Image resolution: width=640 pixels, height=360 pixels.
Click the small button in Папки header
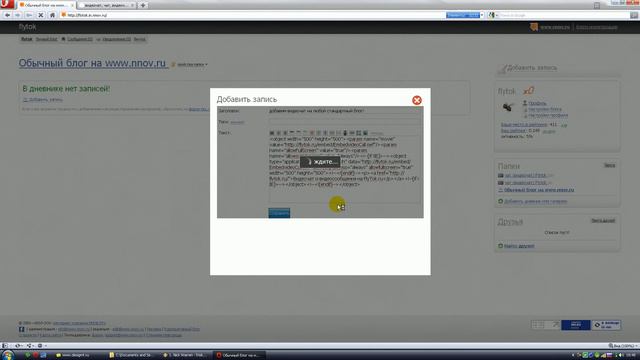coord(609,165)
